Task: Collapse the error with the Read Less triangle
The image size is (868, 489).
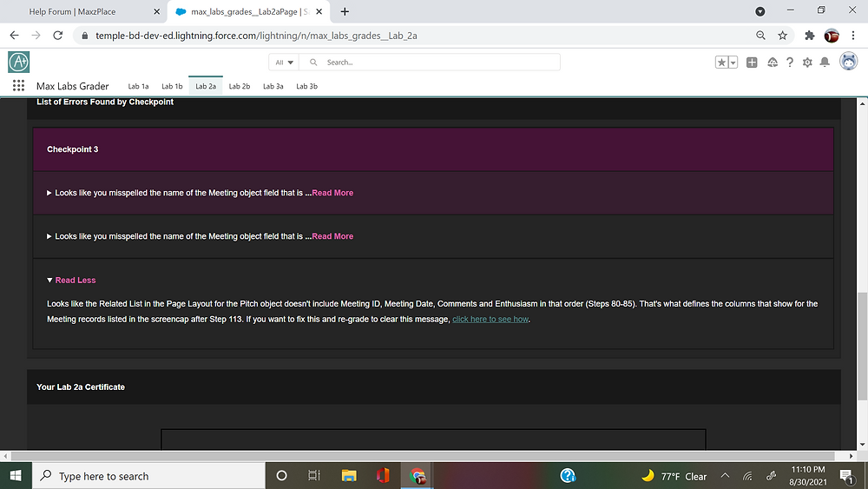Action: click(49, 281)
